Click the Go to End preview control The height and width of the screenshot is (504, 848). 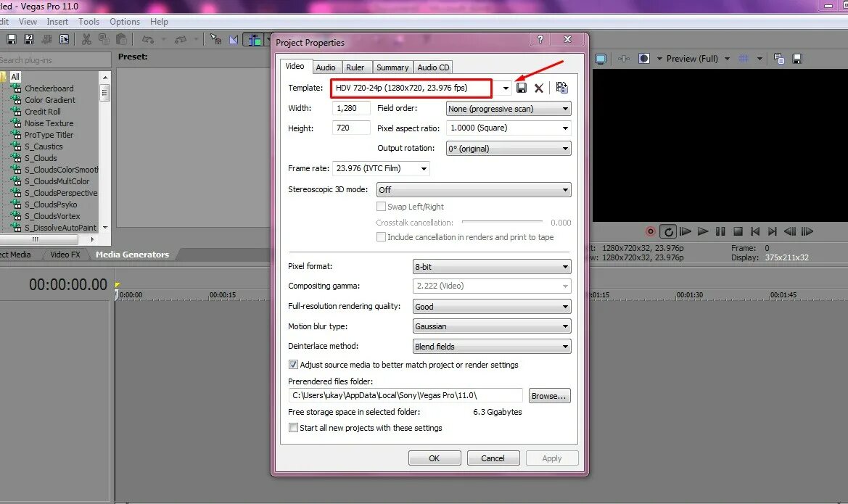tap(773, 231)
